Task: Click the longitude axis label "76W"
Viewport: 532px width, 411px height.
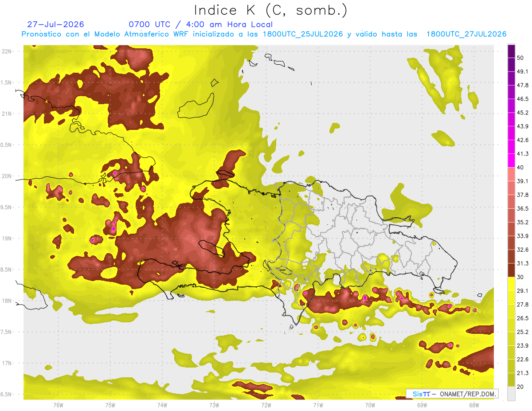Action: click(59, 405)
